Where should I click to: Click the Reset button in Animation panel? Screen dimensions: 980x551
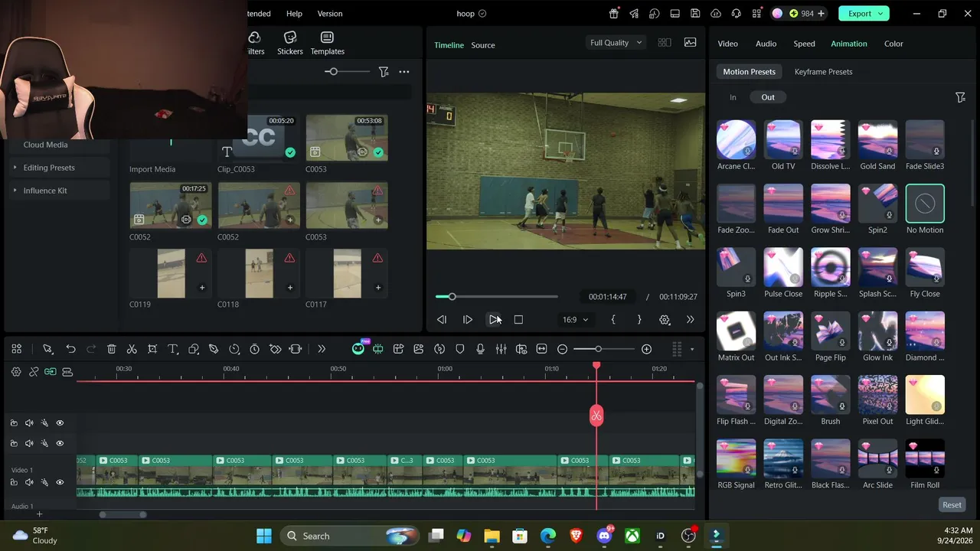pos(952,505)
